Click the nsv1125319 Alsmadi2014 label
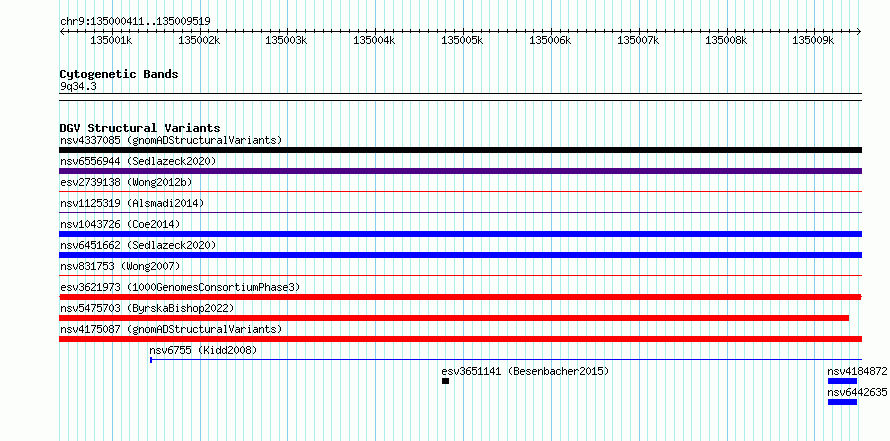The image size is (890, 441). (x=132, y=203)
